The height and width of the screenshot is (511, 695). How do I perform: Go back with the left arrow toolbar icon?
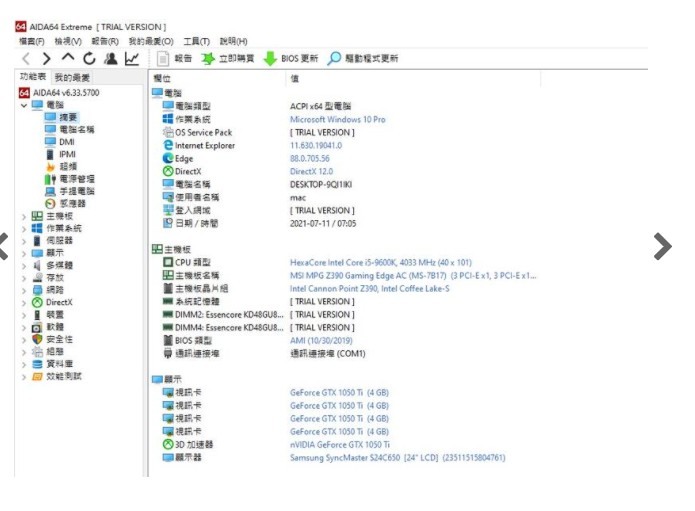point(26,58)
